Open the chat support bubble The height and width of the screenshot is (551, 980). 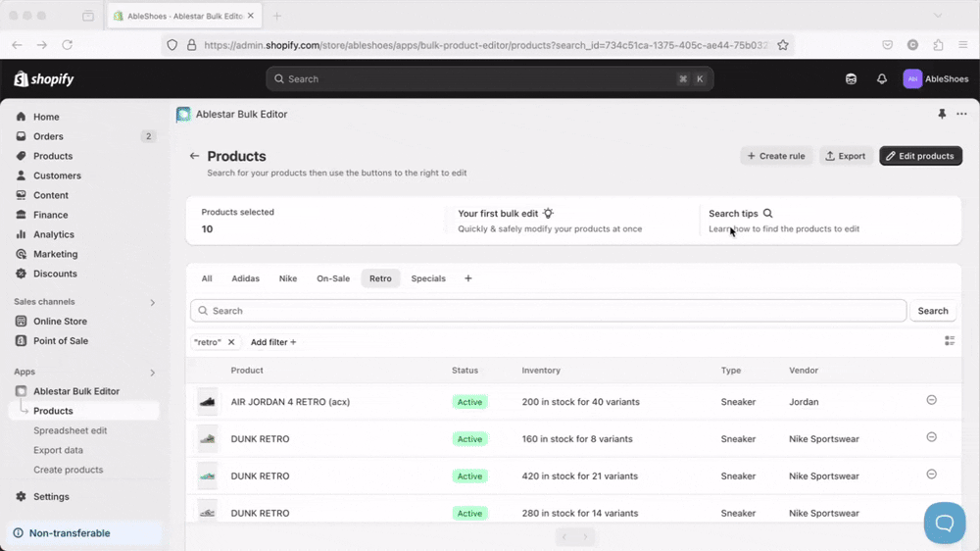tap(945, 523)
